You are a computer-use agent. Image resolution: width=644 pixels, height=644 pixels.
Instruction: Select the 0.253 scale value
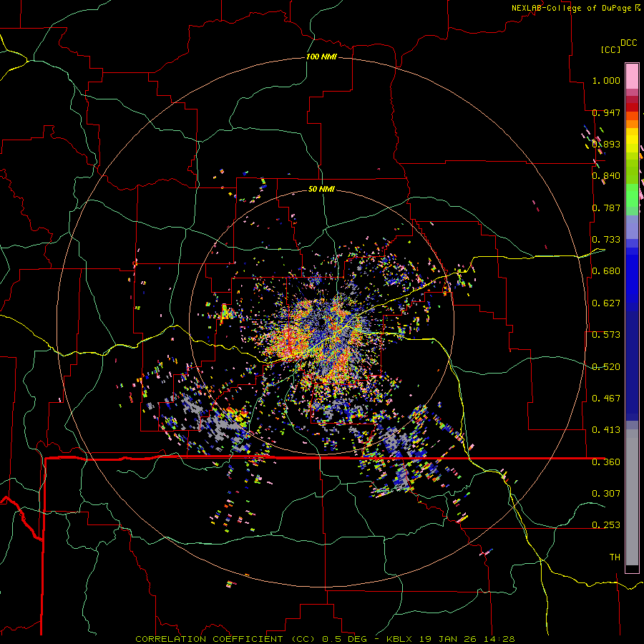pos(606,525)
